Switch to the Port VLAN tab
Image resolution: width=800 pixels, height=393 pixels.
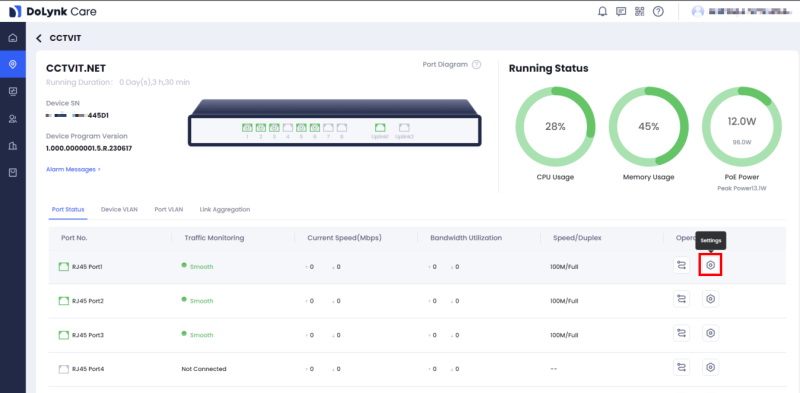click(169, 209)
